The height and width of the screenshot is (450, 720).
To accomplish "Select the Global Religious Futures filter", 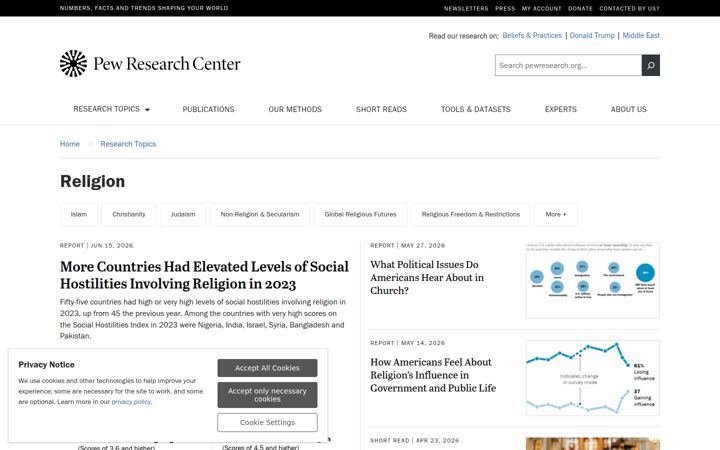I will [x=360, y=214].
